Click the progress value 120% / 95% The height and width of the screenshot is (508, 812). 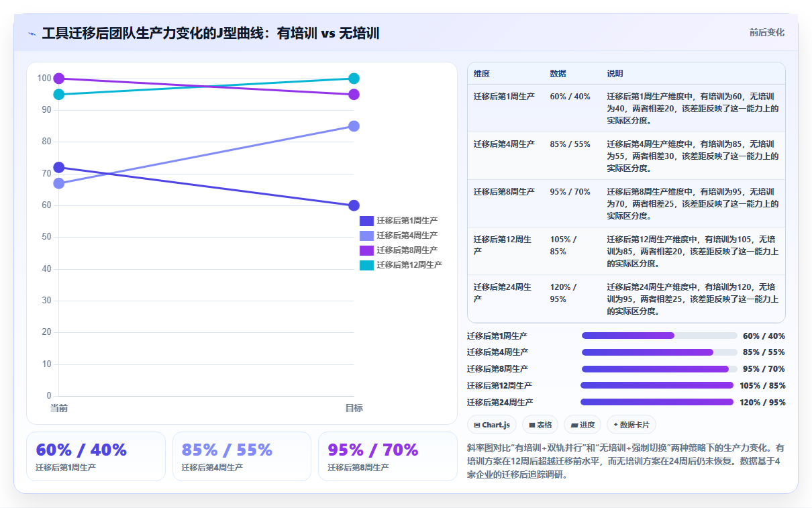coord(762,403)
